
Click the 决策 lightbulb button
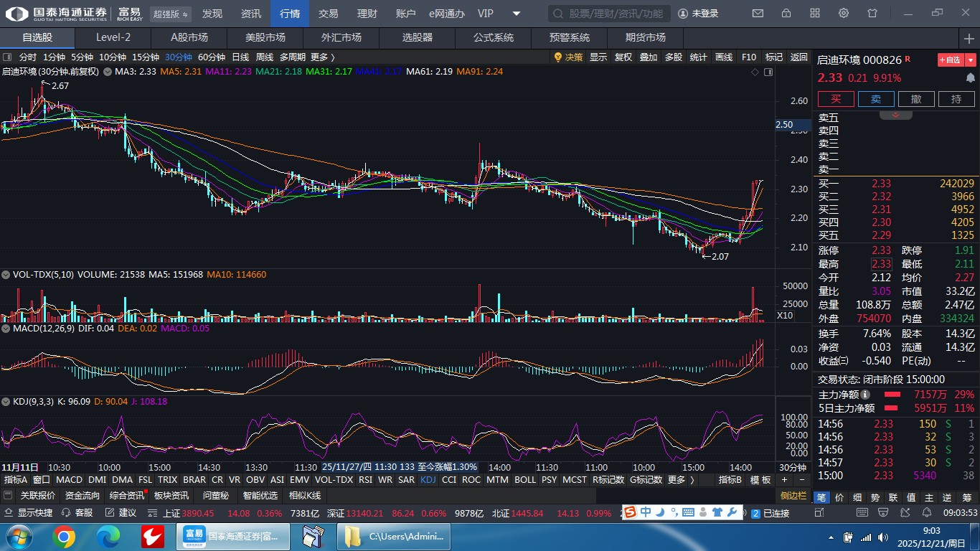tap(568, 57)
